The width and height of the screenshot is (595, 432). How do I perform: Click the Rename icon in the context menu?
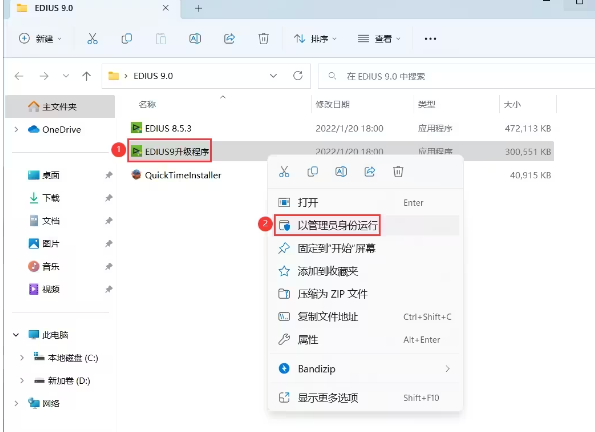[x=341, y=172]
